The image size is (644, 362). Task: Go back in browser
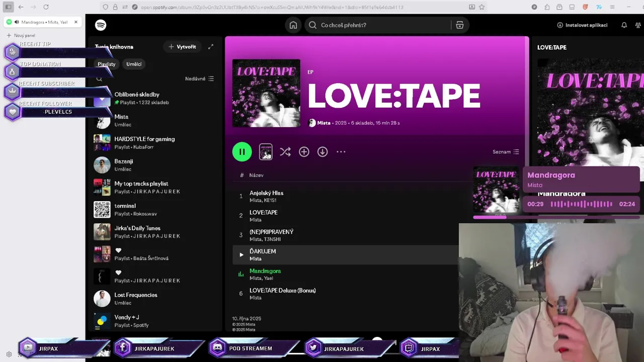point(21,7)
